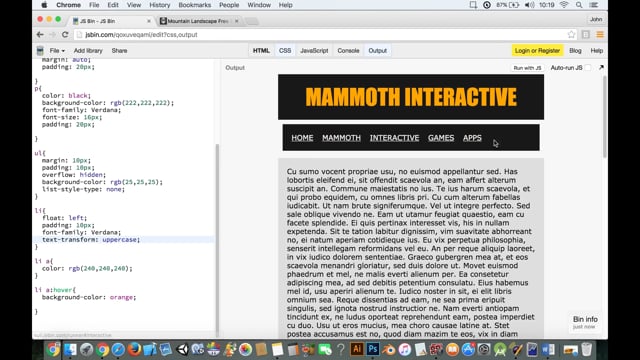This screenshot has width=640, height=360.
Task: Open the Add library menu
Action: coord(88,51)
